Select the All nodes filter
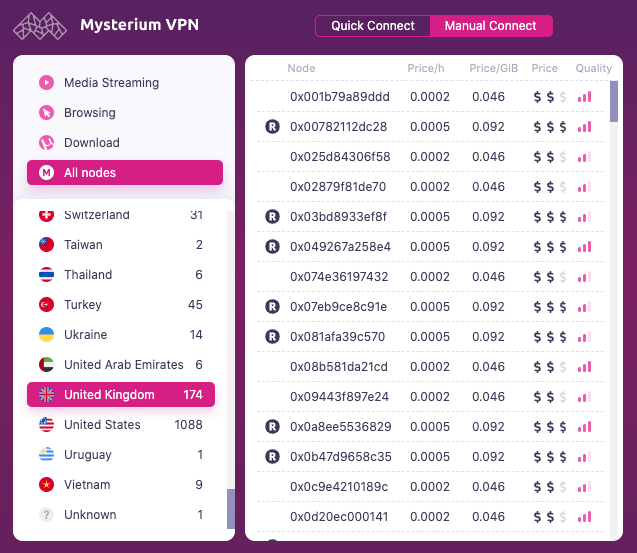The height and width of the screenshot is (553, 637). point(125,173)
